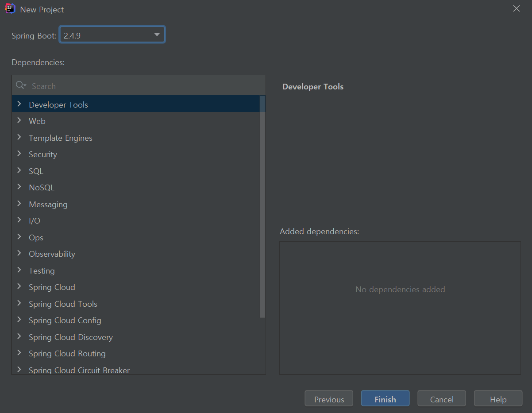This screenshot has height=413, width=532.
Task: Select the Messaging row
Action: 136,204
